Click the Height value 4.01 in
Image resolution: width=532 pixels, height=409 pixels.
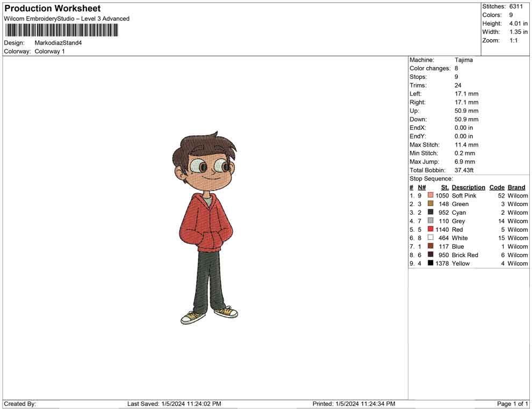[519, 24]
